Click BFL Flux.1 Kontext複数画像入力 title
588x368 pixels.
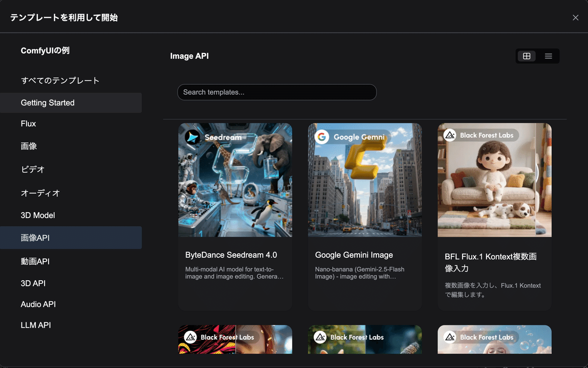coord(490,262)
